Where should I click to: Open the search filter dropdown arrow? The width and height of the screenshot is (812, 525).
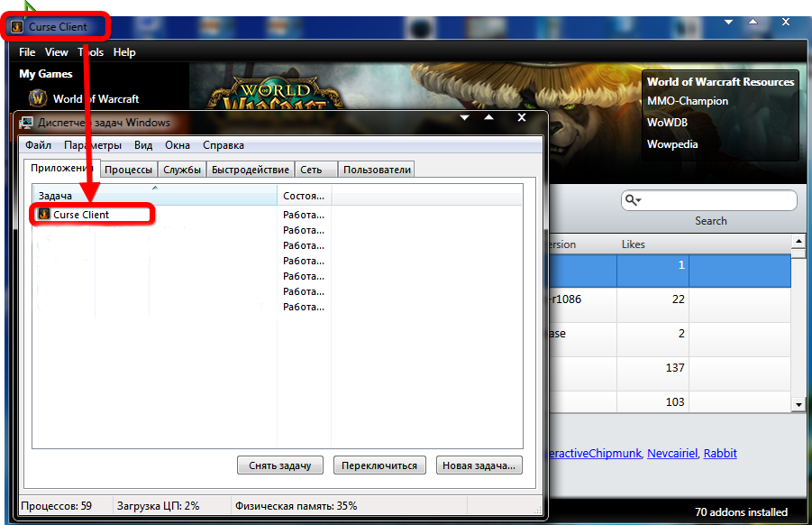639,201
